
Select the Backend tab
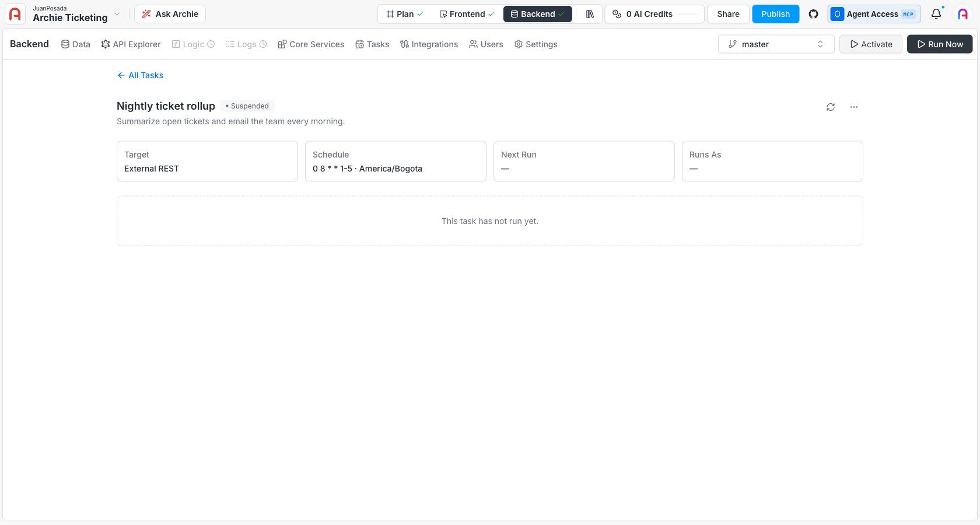[537, 14]
